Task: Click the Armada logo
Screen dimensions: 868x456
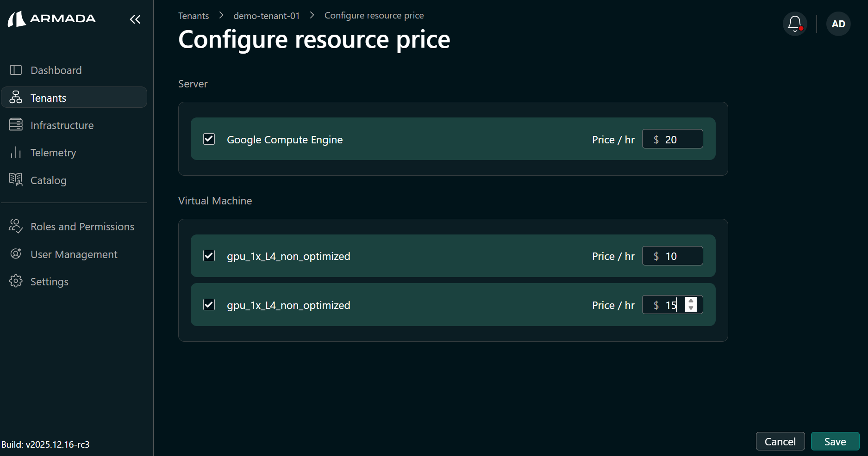Action: [x=51, y=19]
